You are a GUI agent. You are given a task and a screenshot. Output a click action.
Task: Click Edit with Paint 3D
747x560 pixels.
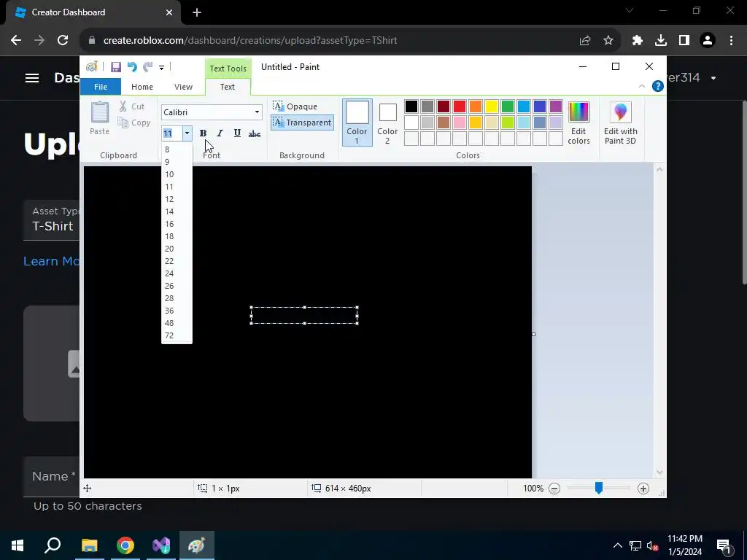(x=620, y=122)
